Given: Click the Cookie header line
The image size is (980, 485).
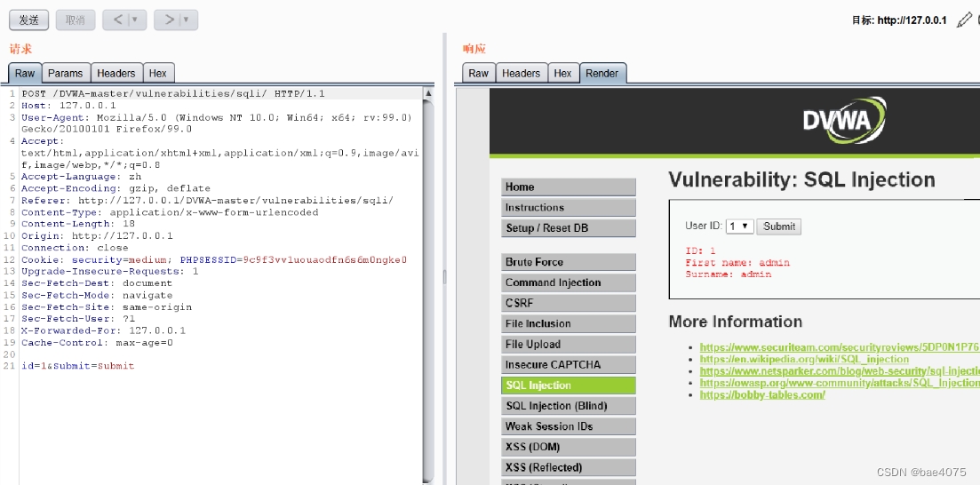Looking at the screenshot, I should tap(214, 259).
